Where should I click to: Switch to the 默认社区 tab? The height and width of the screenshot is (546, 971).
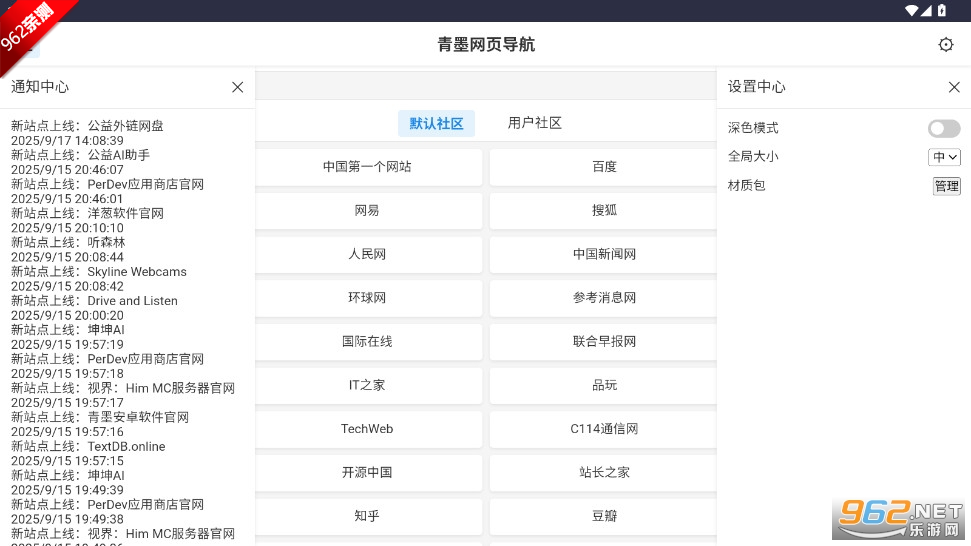pyautogui.click(x=436, y=123)
